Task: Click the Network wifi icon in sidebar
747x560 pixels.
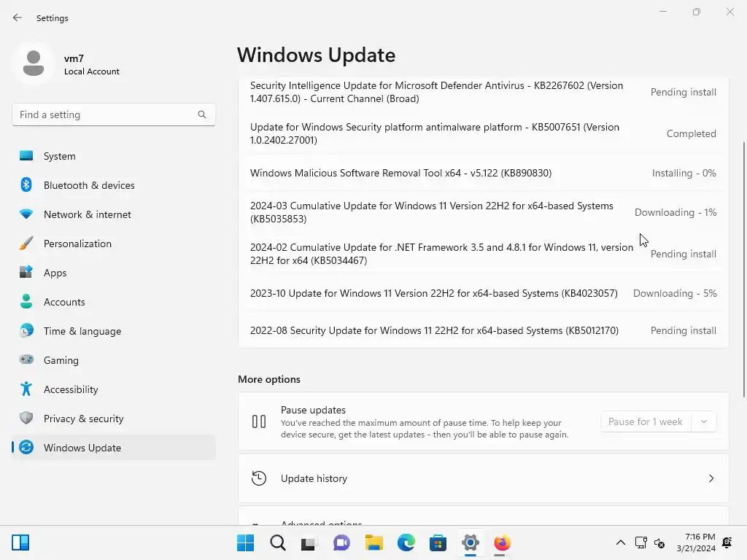Action: [26, 214]
